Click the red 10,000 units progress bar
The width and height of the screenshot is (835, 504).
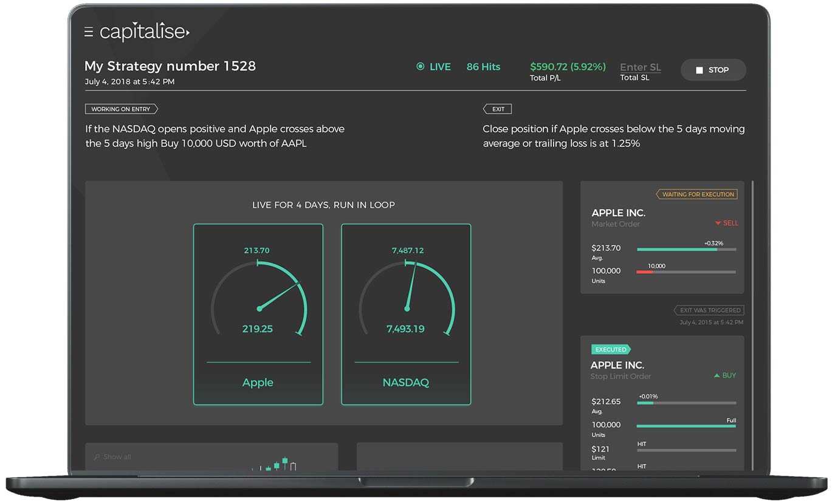click(x=687, y=272)
